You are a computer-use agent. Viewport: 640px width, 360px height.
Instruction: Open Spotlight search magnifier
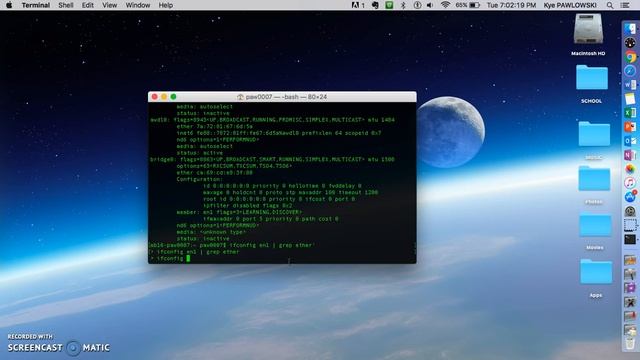[x=610, y=5]
